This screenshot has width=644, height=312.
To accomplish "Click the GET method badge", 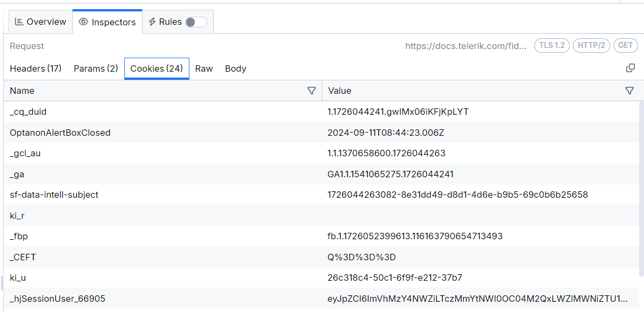I will point(625,46).
